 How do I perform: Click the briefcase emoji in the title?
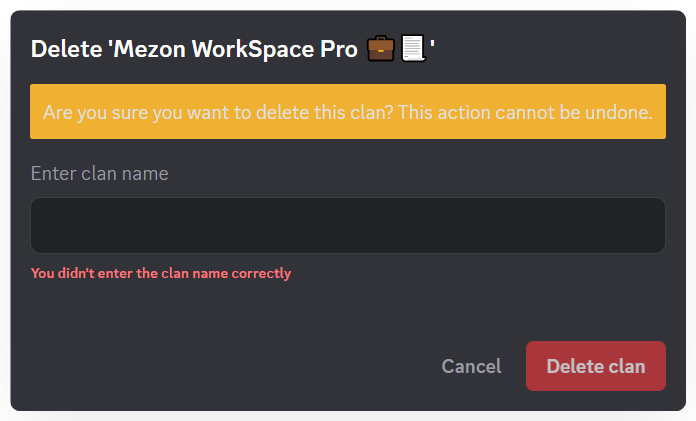pyautogui.click(x=380, y=49)
